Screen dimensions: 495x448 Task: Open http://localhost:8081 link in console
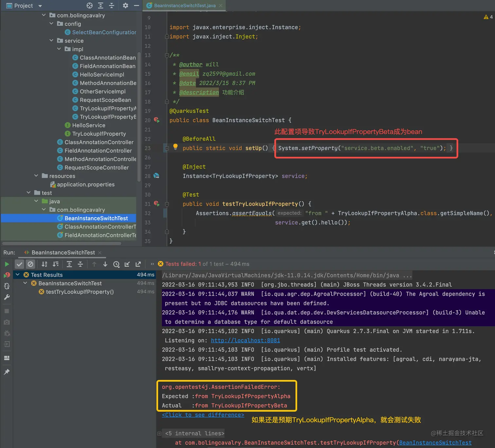pyautogui.click(x=246, y=340)
